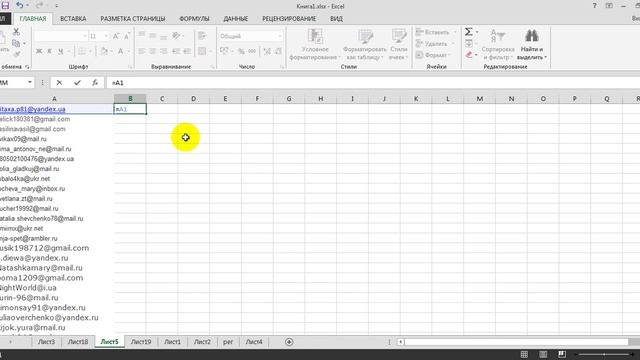This screenshot has width=640, height=360.
Task: Open Excel Help question mark
Action: tap(594, 6)
